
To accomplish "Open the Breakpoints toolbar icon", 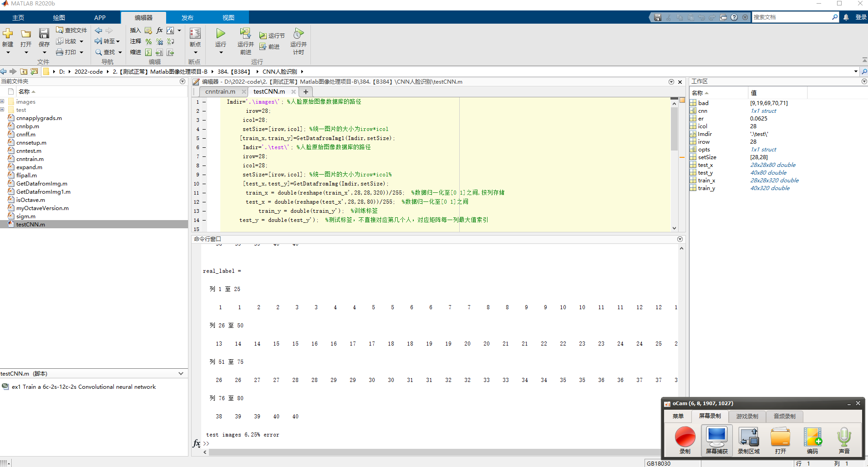I will tap(195, 34).
